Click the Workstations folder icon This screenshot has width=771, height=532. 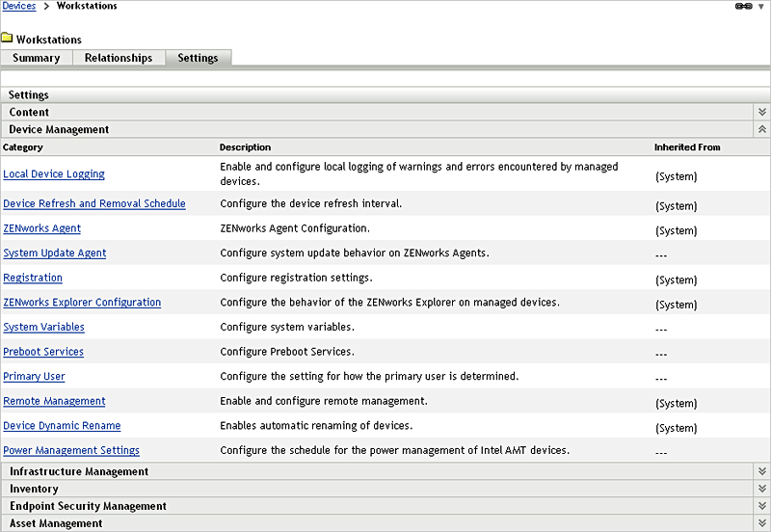tap(7, 40)
